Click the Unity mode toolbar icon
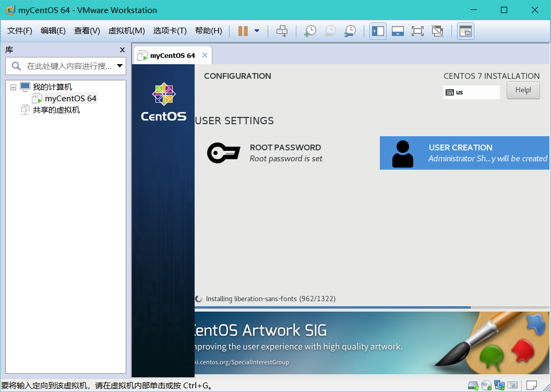 tap(437, 31)
